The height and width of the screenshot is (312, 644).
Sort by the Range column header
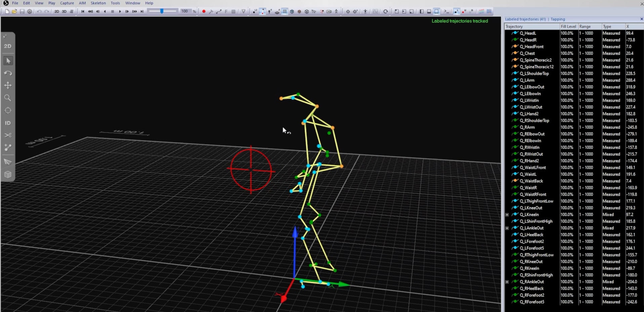tap(590, 27)
